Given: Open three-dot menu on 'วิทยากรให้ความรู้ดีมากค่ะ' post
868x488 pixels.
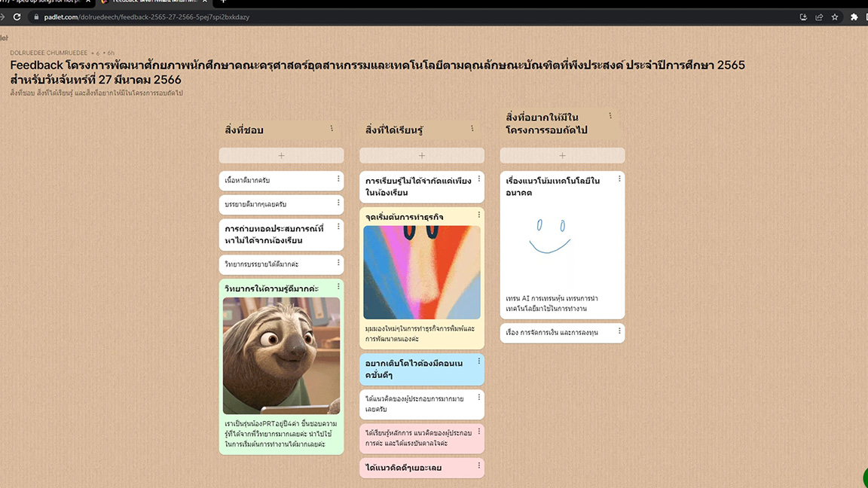Looking at the screenshot, I should pos(338,287).
